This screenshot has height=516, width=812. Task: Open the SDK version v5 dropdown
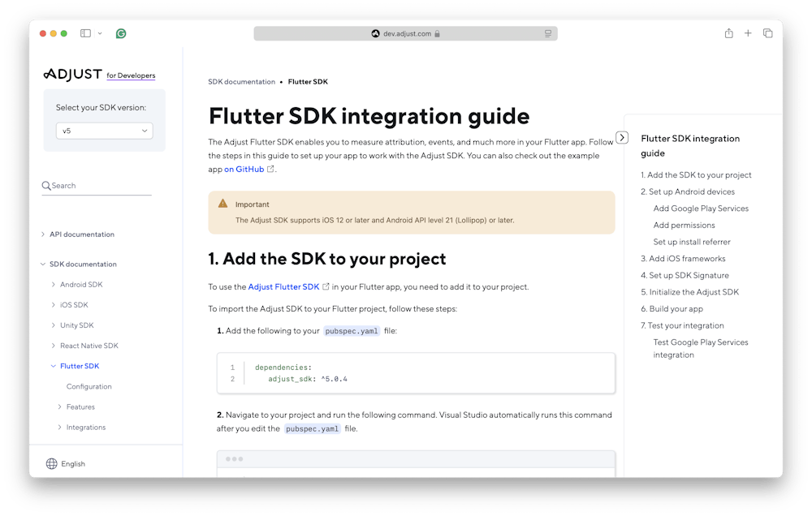pyautogui.click(x=104, y=131)
